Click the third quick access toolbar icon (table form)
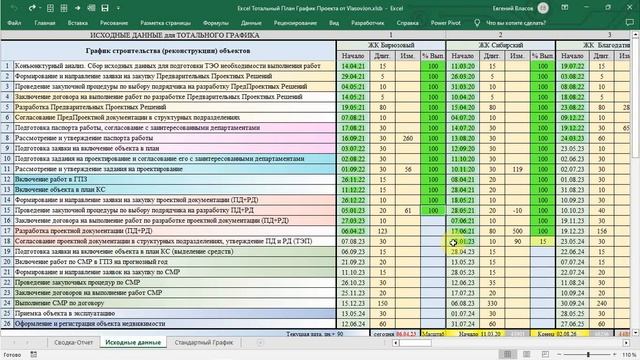 tap(50, 8)
